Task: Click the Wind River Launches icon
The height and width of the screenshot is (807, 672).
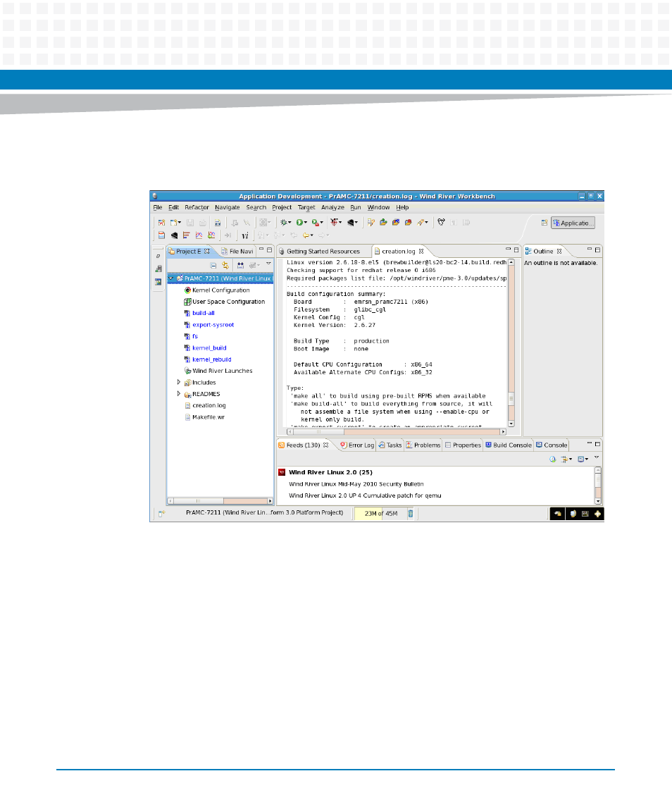Action: [188, 371]
